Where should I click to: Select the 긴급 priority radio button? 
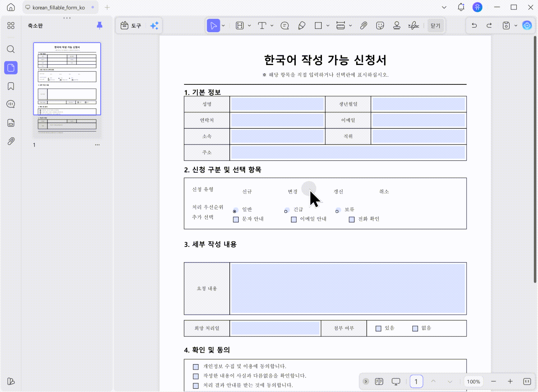tap(286, 211)
